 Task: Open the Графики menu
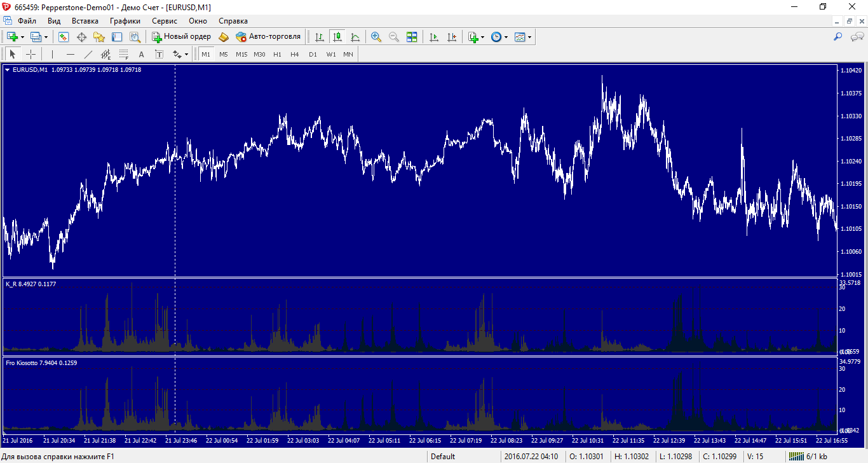coord(125,21)
